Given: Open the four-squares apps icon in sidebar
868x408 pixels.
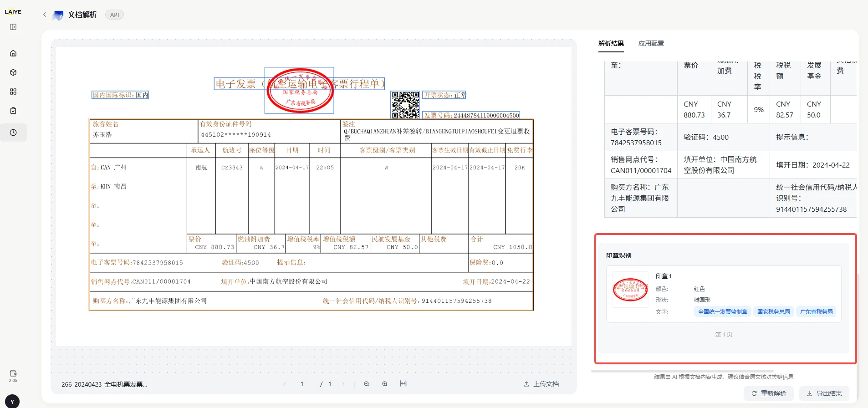Looking at the screenshot, I should pos(13,92).
